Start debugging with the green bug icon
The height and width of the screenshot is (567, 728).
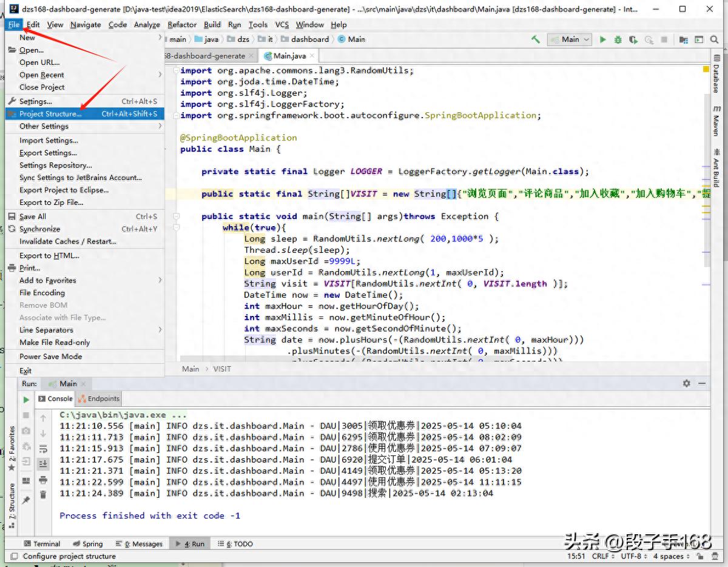pos(618,39)
